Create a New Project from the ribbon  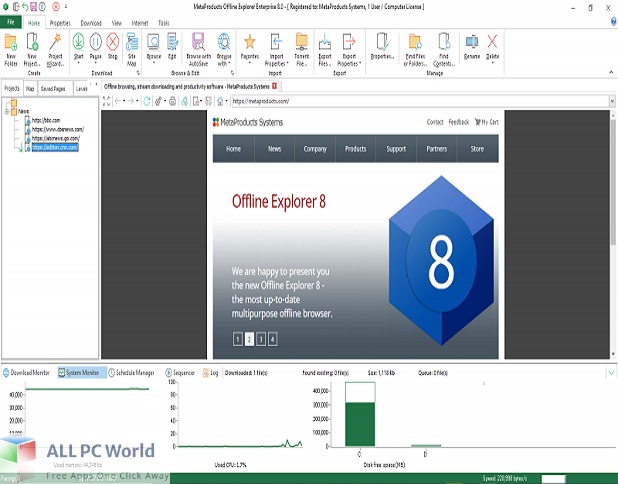(x=32, y=49)
